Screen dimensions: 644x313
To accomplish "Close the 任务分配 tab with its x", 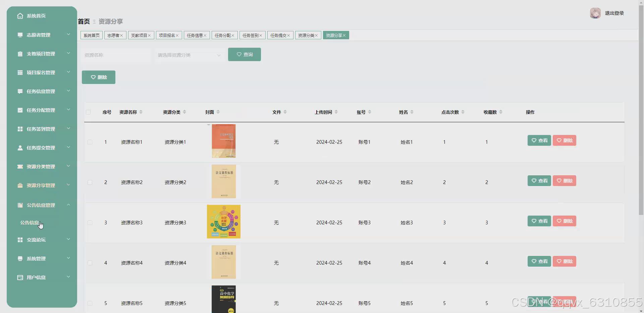I will 233,36.
